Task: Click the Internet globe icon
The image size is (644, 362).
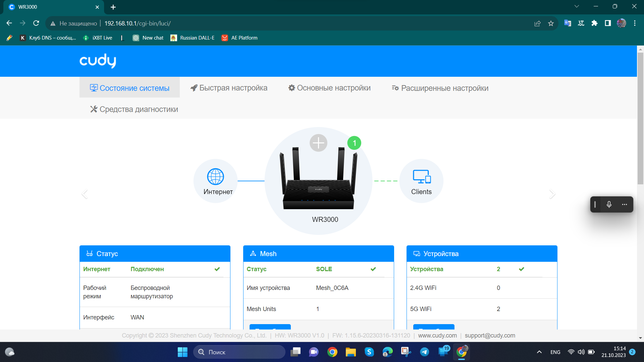Action: click(215, 177)
